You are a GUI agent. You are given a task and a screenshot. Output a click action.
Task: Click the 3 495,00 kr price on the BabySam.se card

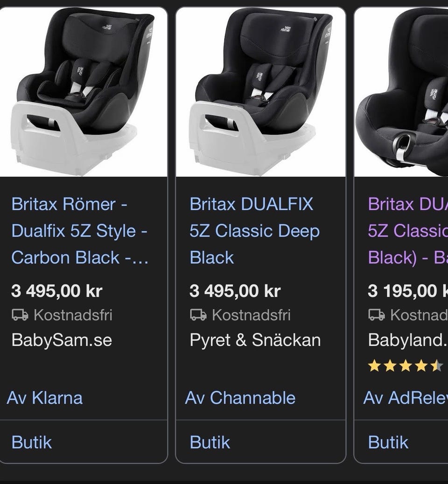(x=57, y=291)
